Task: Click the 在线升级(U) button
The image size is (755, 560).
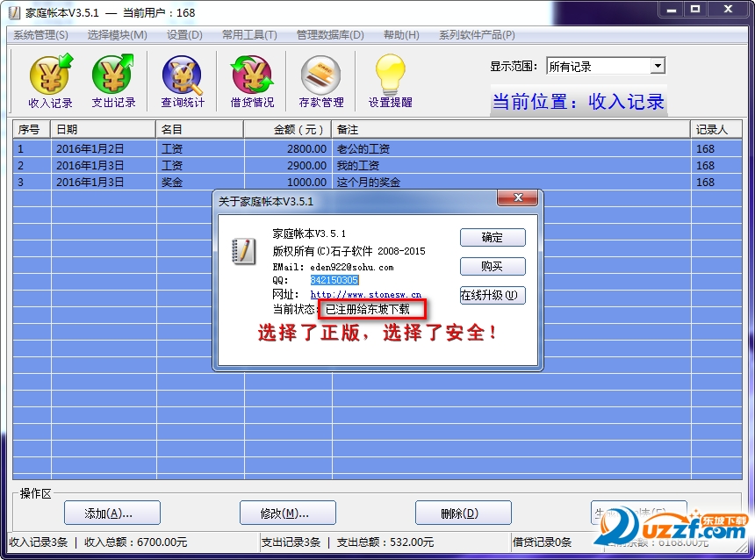Action: (x=493, y=295)
